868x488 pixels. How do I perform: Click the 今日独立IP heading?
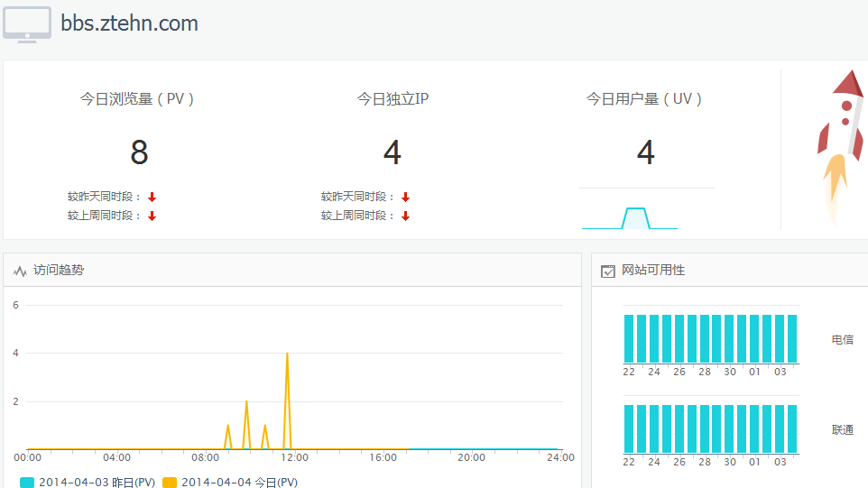392,99
